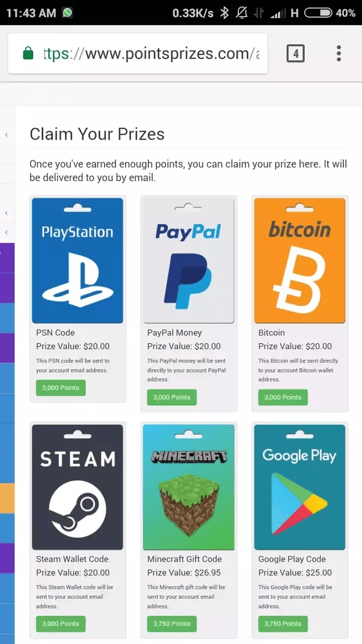The image size is (362, 644).
Task: Tap the Bluetooth icon in the status bar
Action: (x=225, y=11)
